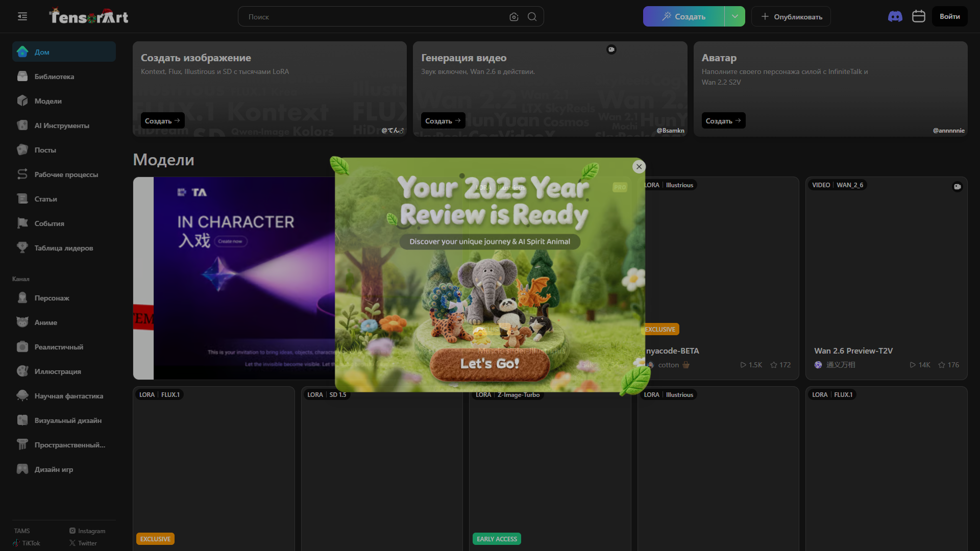
Task: Click the magnifier search icon
Action: tap(532, 17)
